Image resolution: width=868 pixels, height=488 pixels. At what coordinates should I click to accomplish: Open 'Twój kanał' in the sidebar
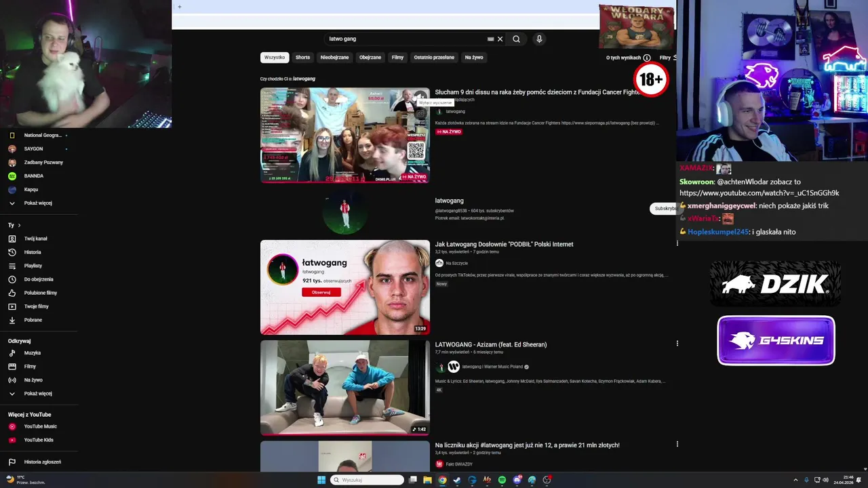pyautogui.click(x=35, y=239)
